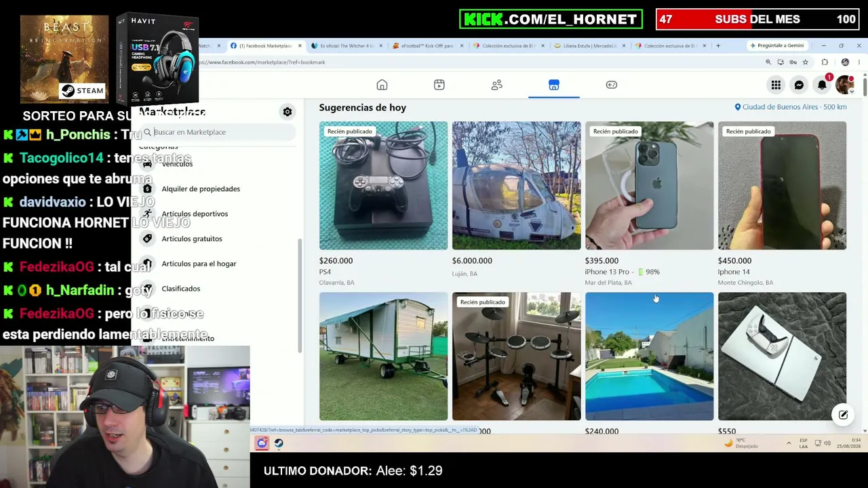Open Steam from the taskbar
Screen dimensions: 868x488
pos(279,443)
